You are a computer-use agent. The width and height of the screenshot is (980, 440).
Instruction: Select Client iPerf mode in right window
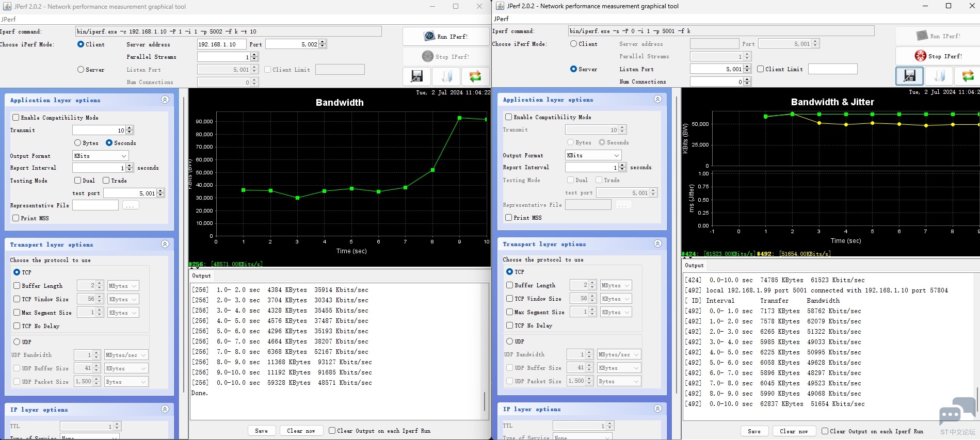(573, 44)
